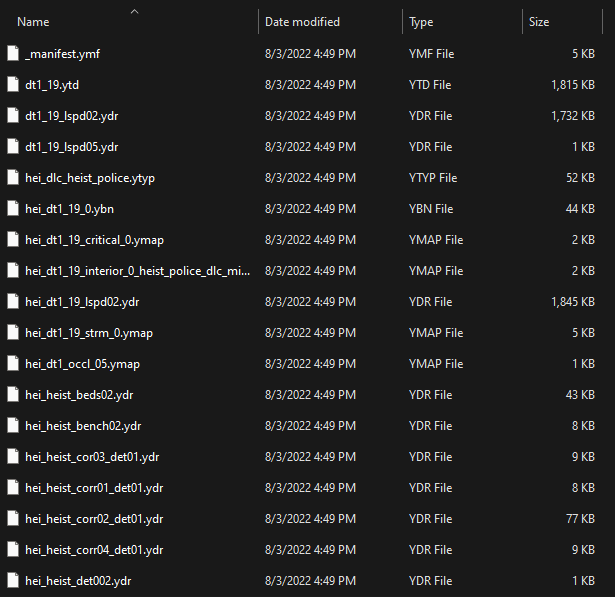The height and width of the screenshot is (597, 615).
Task: Select the file name hei_dt1_19_critical_0.ymap
Action: 94,240
